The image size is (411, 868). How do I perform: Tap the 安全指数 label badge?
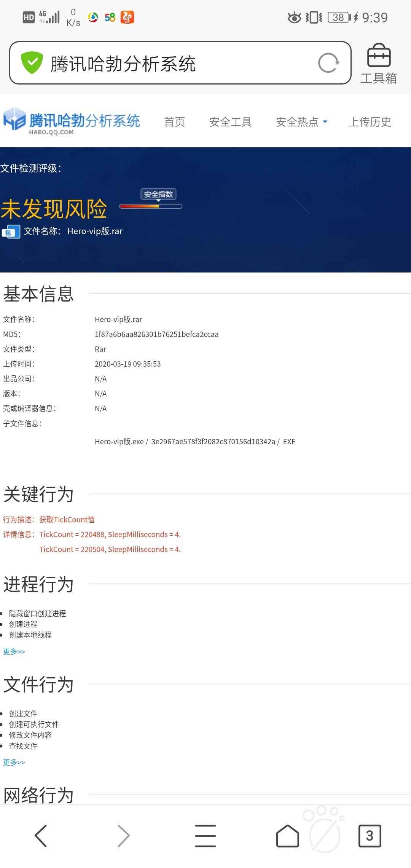click(158, 194)
